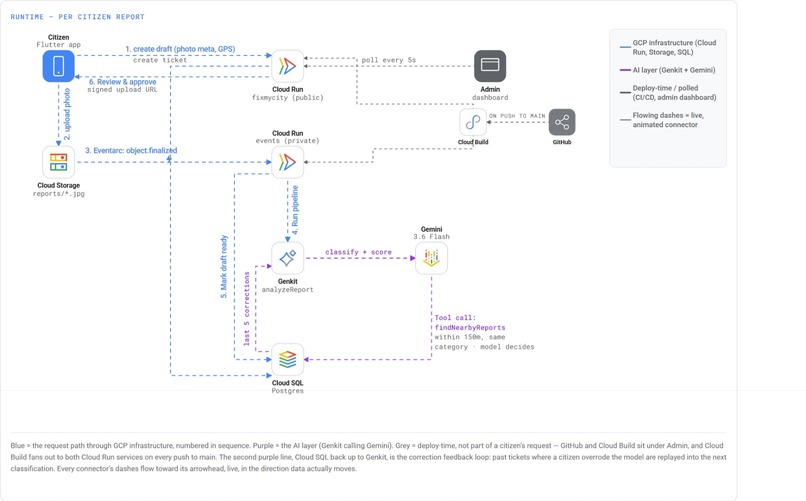Select the Cloud Storage bucket icon
The height and width of the screenshot is (501, 806).
click(58, 162)
